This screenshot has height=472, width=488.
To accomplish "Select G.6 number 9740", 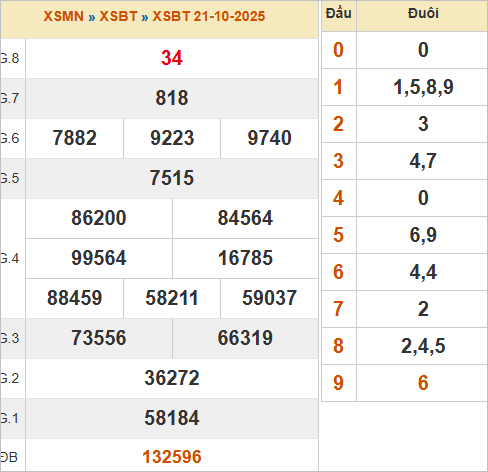I will pos(269,138).
